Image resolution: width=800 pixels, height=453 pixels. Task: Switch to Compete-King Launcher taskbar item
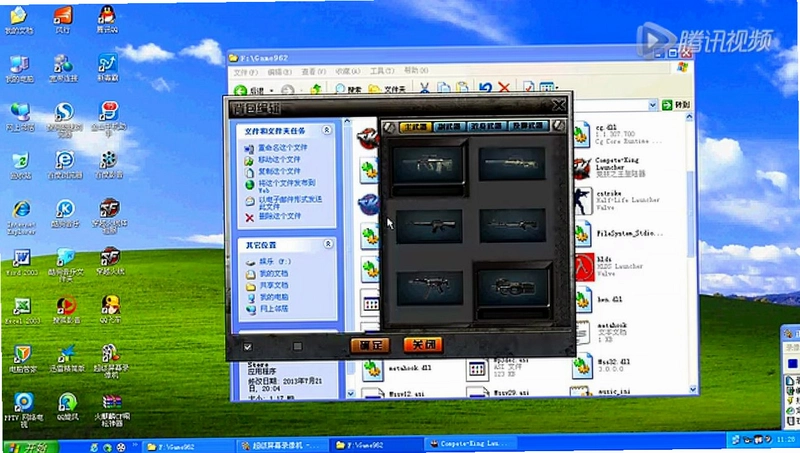470,444
